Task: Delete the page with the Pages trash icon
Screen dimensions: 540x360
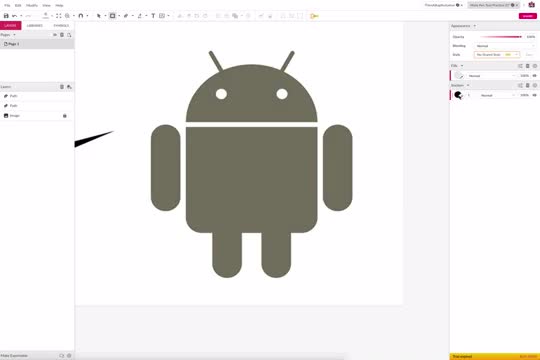Action: (x=62, y=35)
